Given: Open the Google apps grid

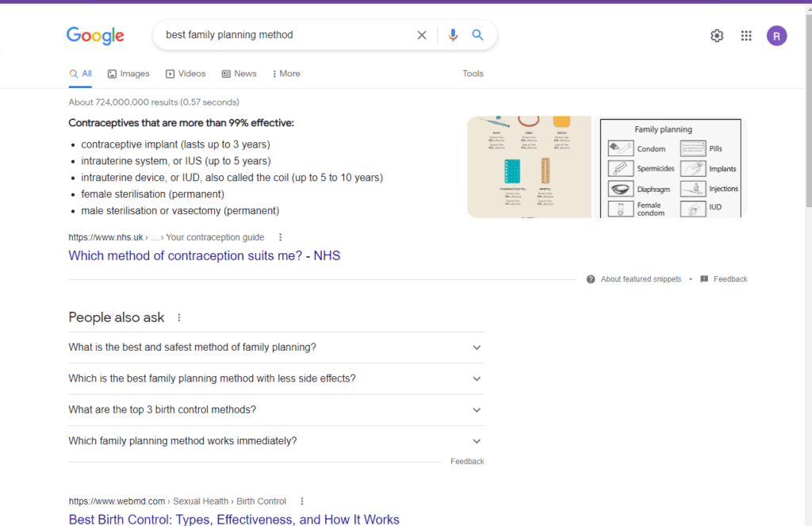Looking at the screenshot, I should [746, 36].
